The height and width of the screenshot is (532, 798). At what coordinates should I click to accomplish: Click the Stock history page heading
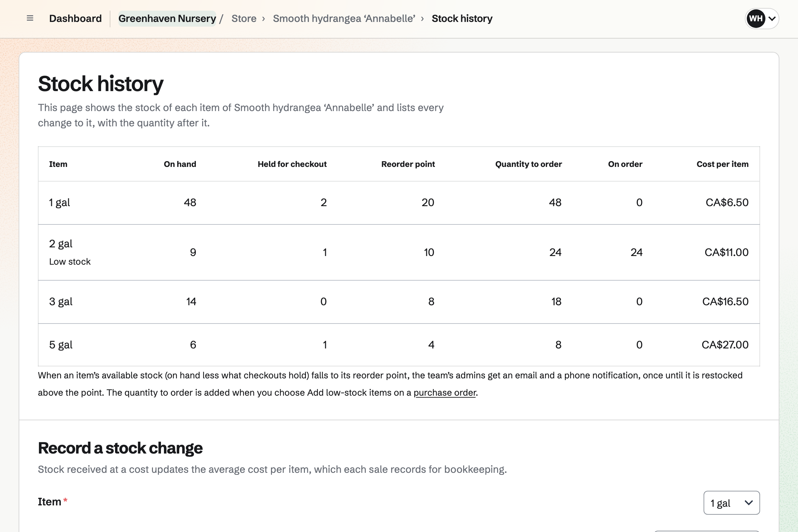point(100,84)
